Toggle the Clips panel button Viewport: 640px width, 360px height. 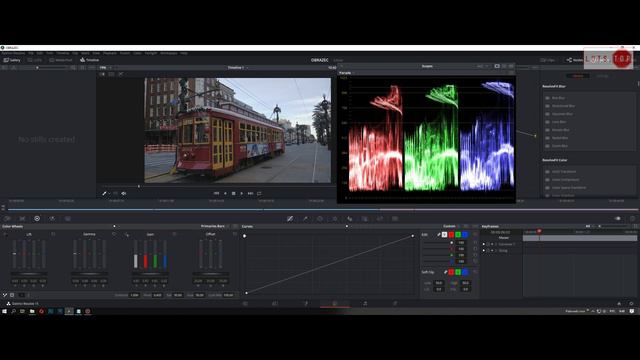tap(548, 60)
